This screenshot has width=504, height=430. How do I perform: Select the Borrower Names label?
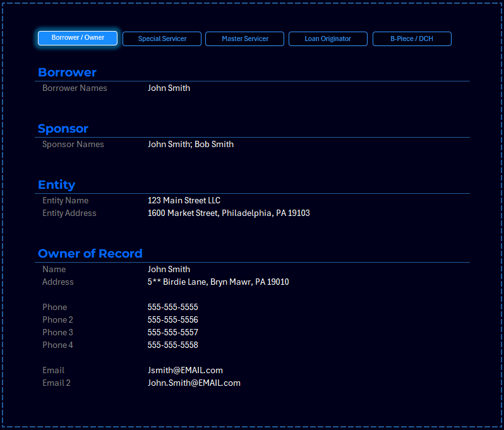[75, 88]
